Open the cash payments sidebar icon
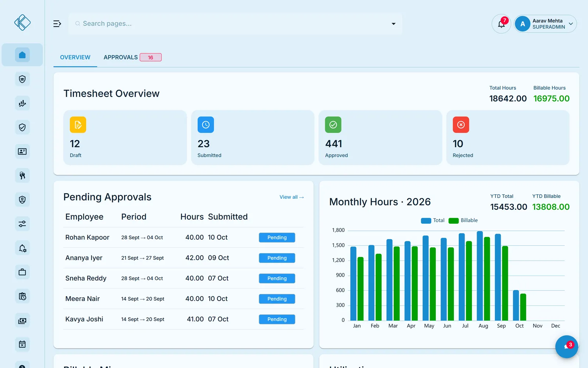Screen dimensions: 588x368 22,321
